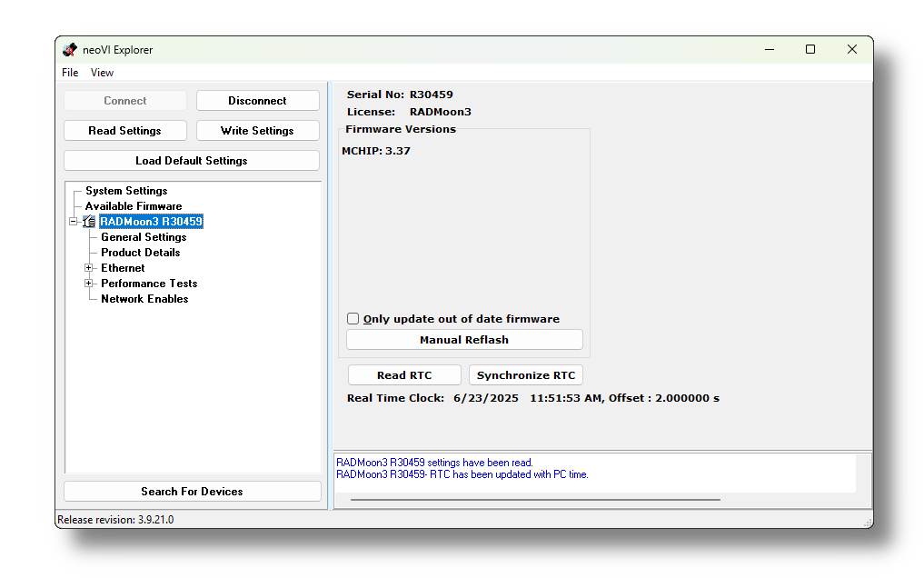Viewport: 924px width, 578px height.
Task: Expand the Performance Tests node
Action: tap(89, 284)
